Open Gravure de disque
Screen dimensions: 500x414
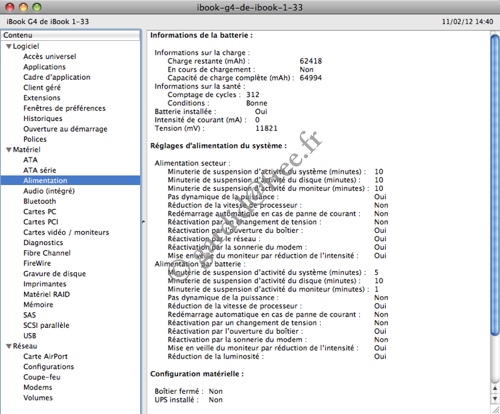55,273
